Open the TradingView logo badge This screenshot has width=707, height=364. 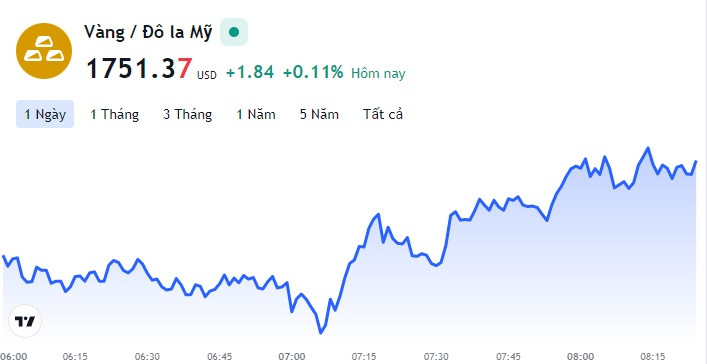(25, 322)
